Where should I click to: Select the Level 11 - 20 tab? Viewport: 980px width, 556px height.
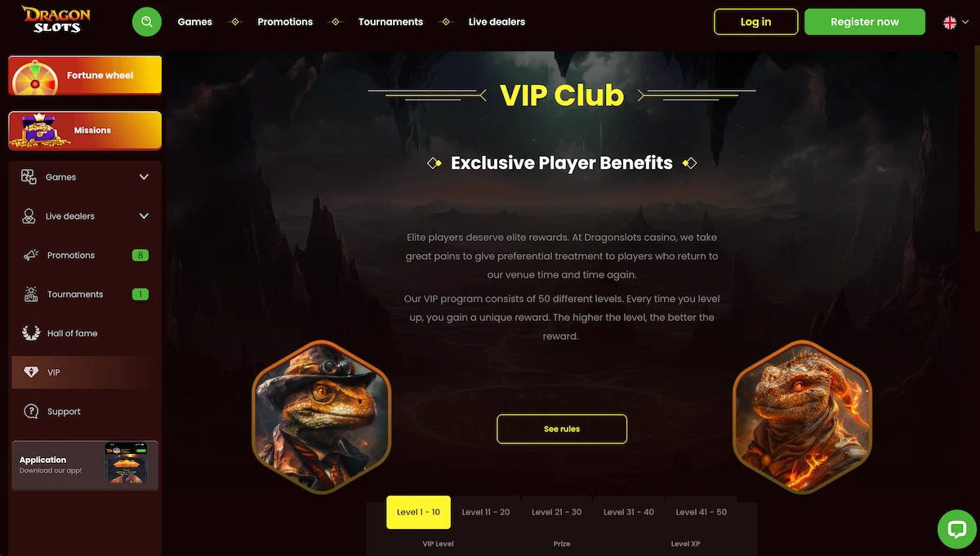coord(486,512)
